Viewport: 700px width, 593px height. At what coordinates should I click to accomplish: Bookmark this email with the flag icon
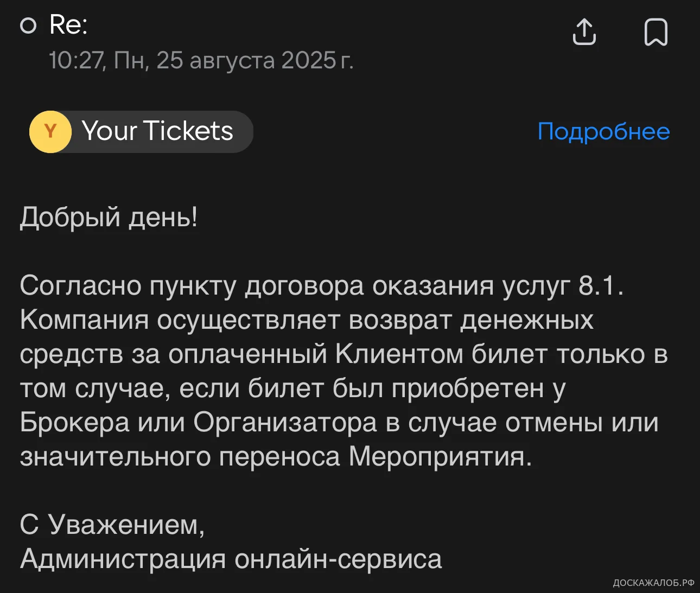tap(656, 32)
